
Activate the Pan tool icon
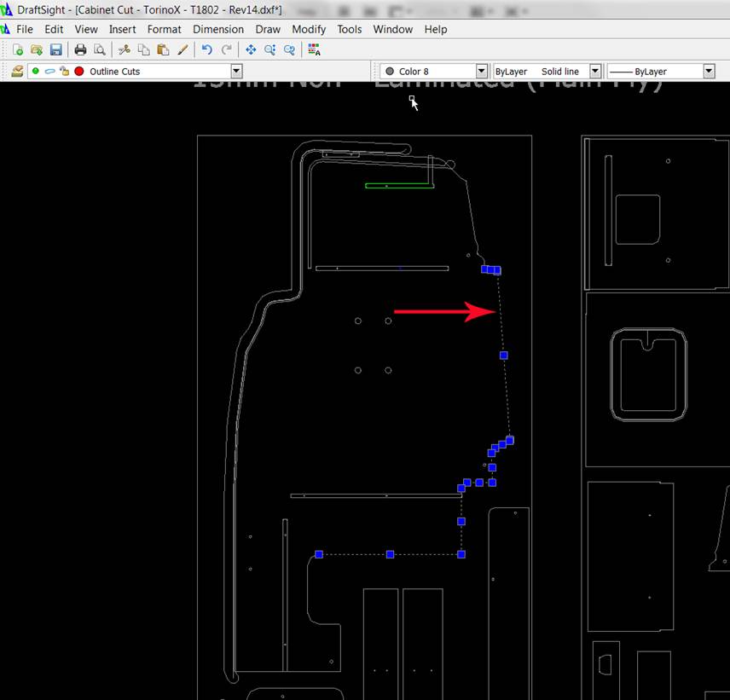[x=251, y=50]
